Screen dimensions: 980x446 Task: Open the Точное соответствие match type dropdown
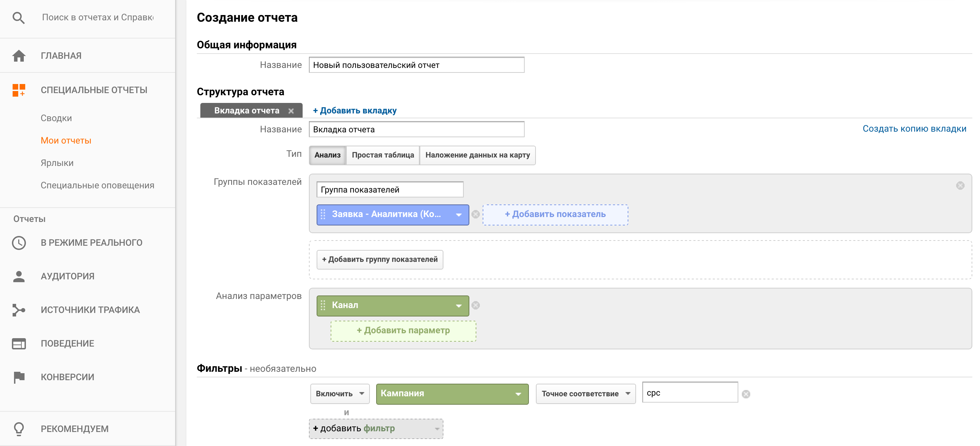coord(586,394)
